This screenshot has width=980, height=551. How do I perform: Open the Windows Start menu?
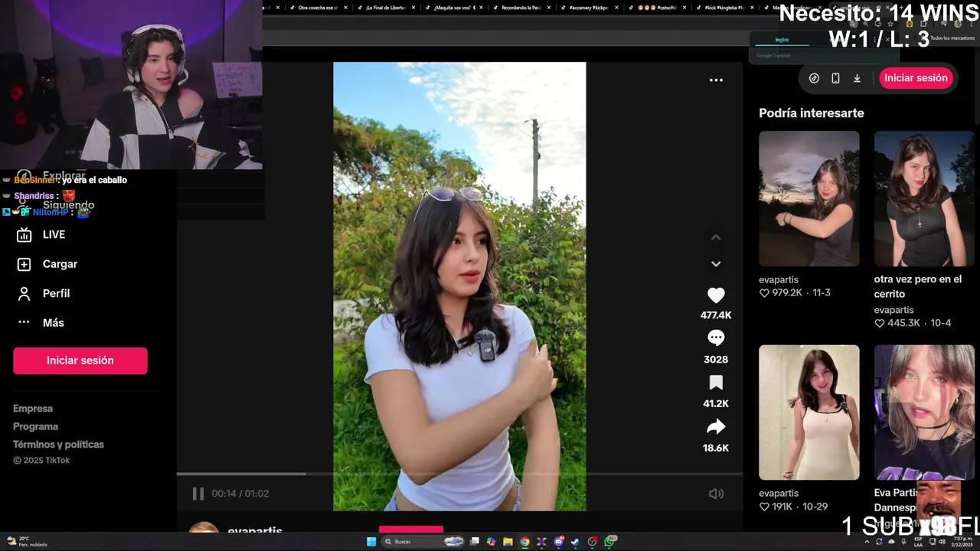tap(371, 542)
